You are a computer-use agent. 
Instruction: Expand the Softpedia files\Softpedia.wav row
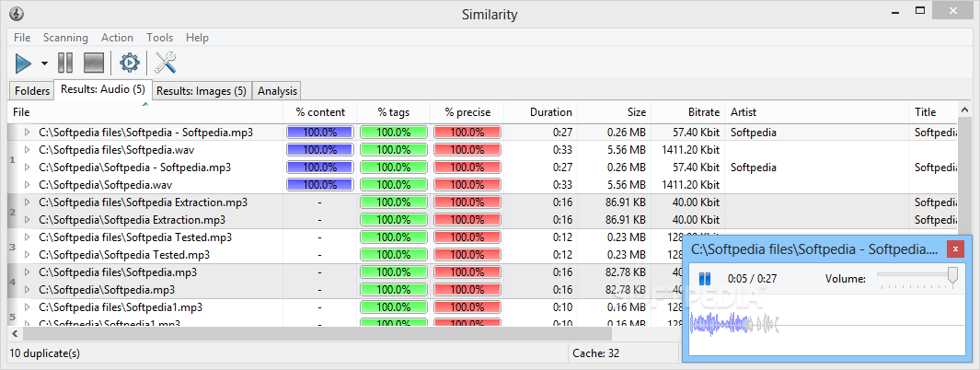[27, 150]
